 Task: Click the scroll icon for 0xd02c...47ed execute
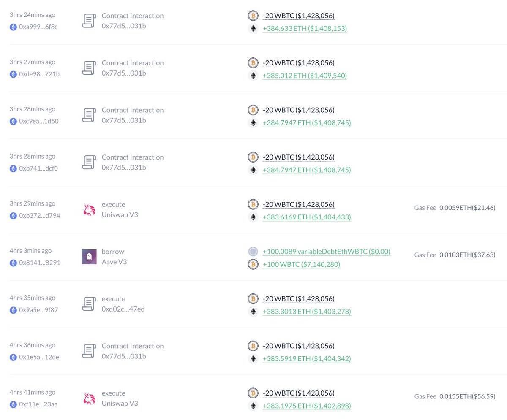pyautogui.click(x=89, y=304)
